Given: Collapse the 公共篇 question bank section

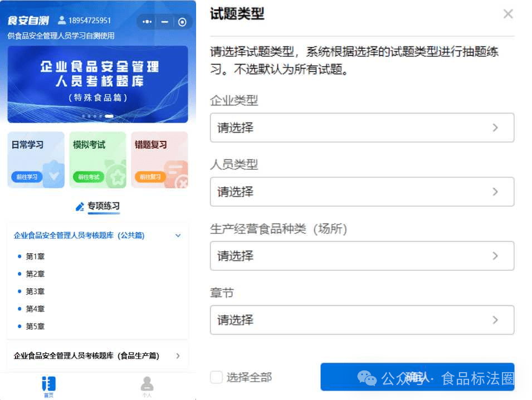Looking at the screenshot, I should click(178, 236).
